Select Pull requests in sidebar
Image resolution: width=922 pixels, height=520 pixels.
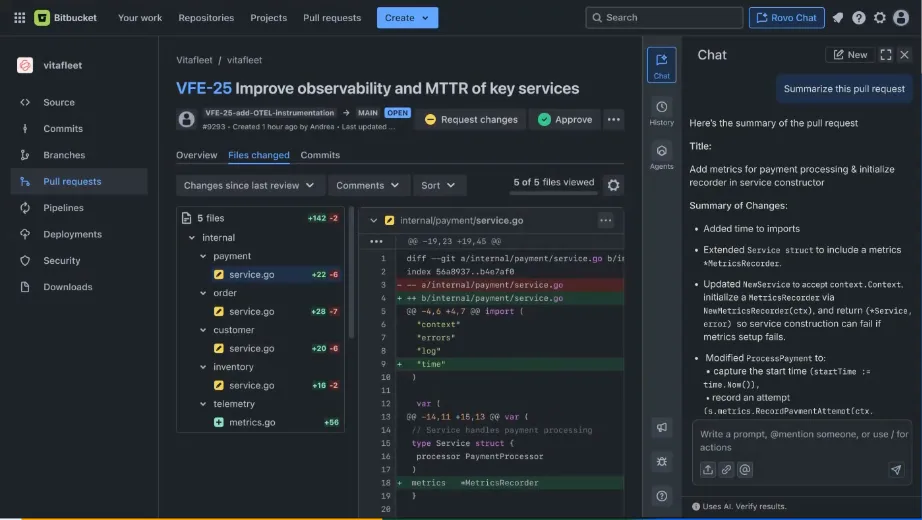pyautogui.click(x=79, y=182)
